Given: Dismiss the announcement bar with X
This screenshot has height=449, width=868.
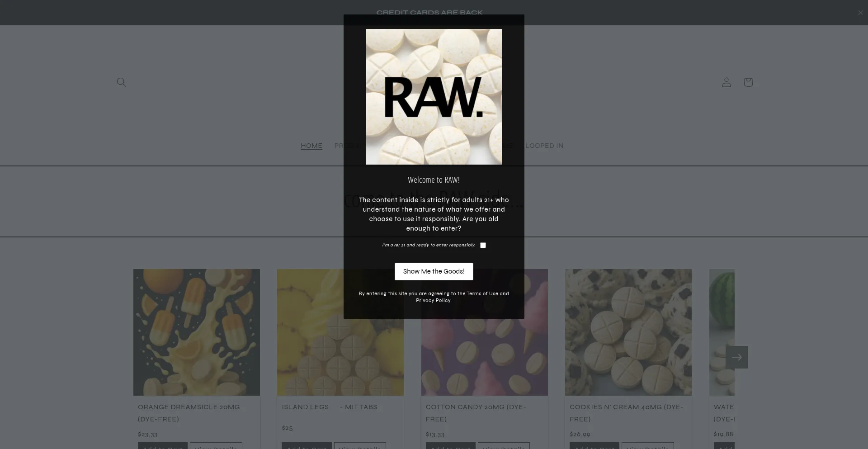Looking at the screenshot, I should [860, 13].
